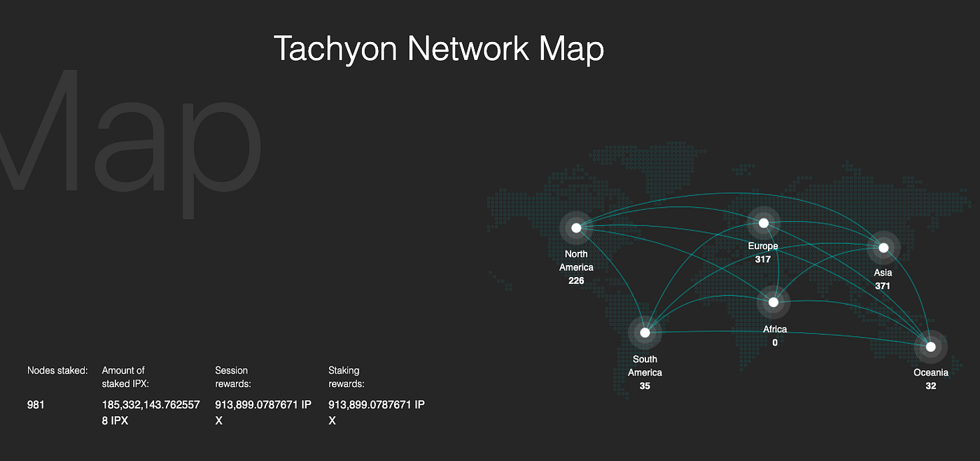Image resolution: width=980 pixels, height=461 pixels.
Task: Click the staked amount 185,332,143.7625578 IPX
Action: [151, 412]
